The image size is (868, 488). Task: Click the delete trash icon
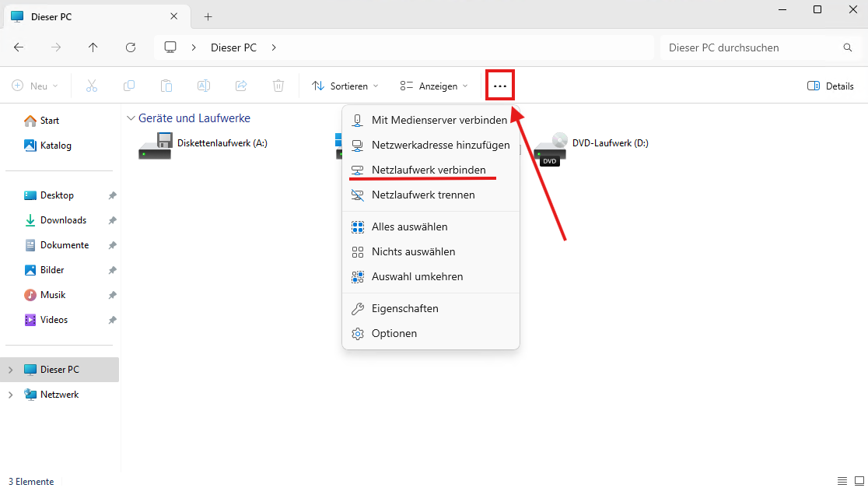coord(278,86)
